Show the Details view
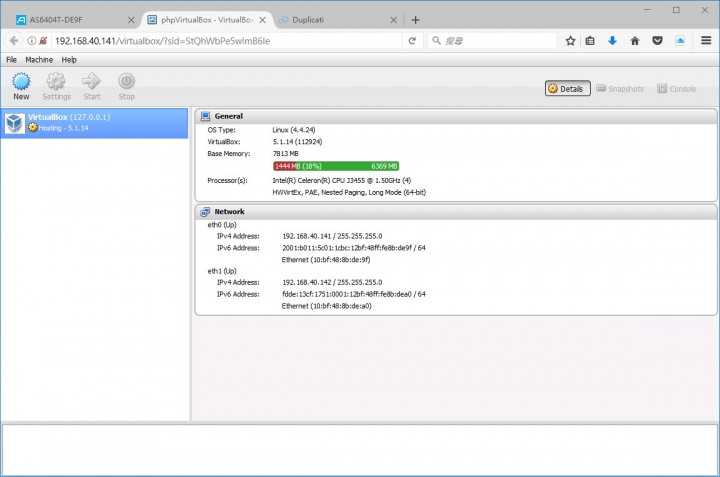The width and height of the screenshot is (720, 477). click(568, 89)
